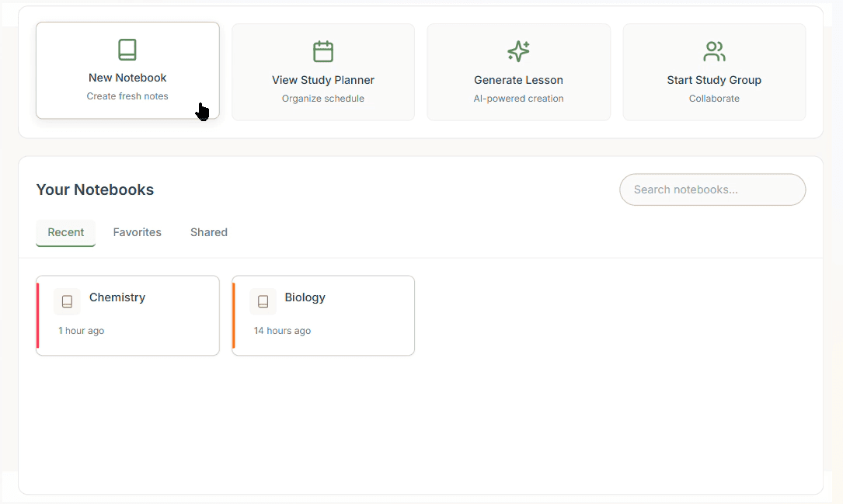This screenshot has height=504, width=843.
Task: Click inside the Search notebooks field
Action: click(712, 189)
